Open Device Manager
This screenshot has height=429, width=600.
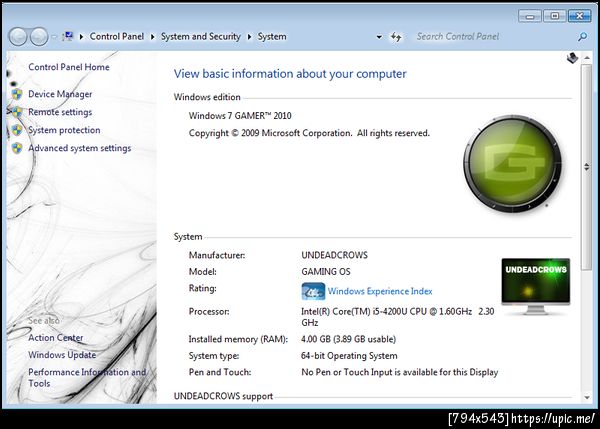pos(60,94)
